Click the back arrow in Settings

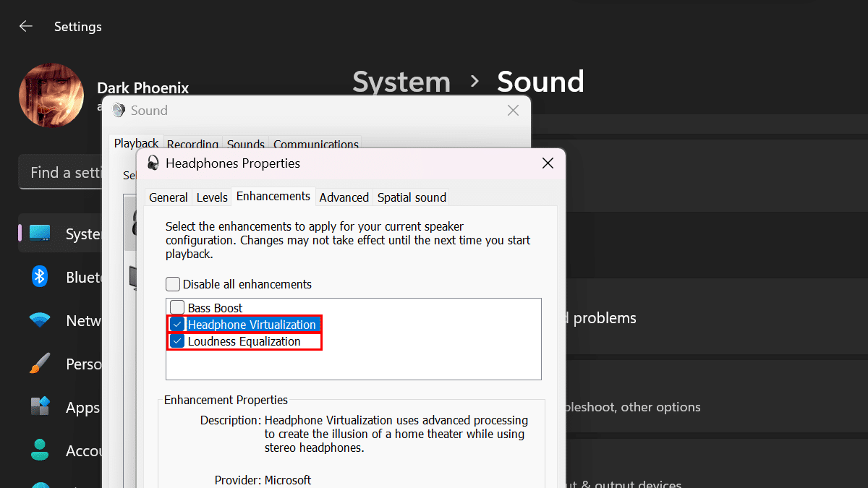pyautogui.click(x=26, y=27)
